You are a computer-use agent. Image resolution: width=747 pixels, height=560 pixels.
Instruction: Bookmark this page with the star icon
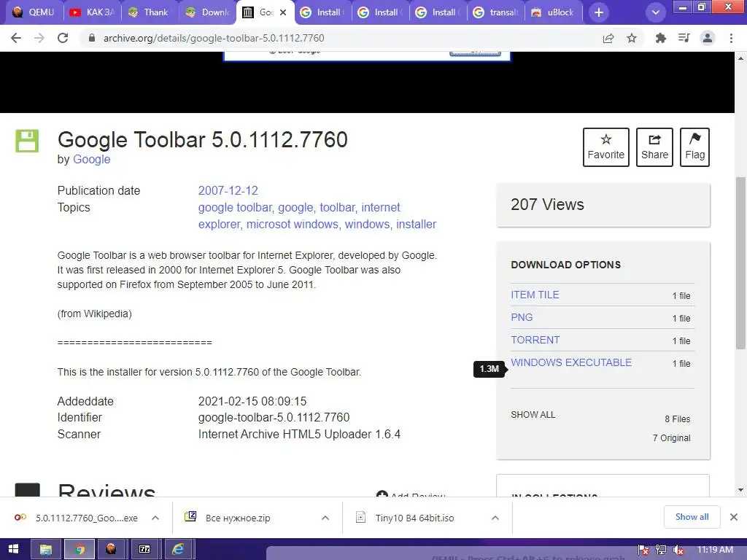[632, 38]
